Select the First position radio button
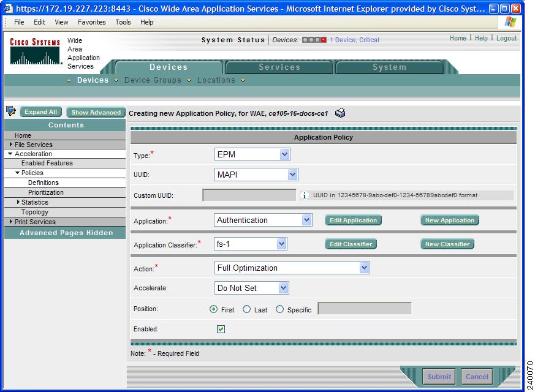 pos(213,309)
